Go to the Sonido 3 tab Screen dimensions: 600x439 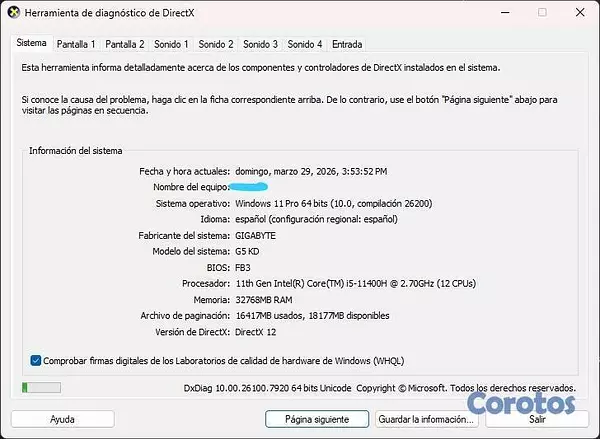coord(260,44)
